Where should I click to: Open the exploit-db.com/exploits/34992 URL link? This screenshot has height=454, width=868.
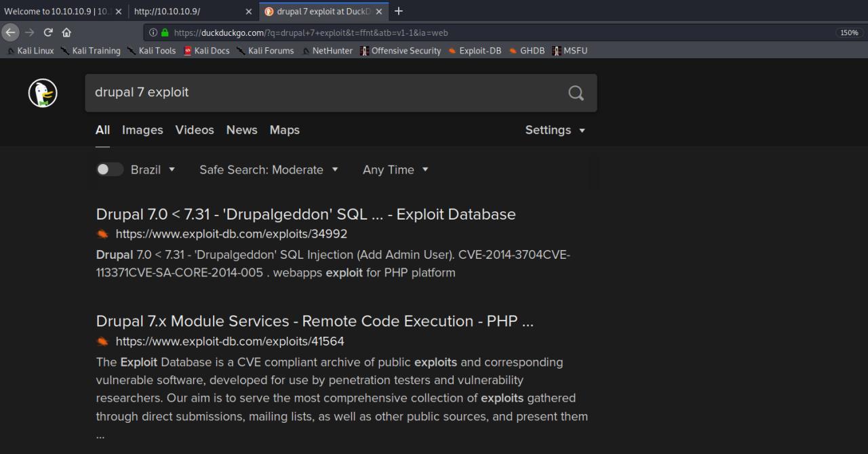pyautogui.click(x=231, y=234)
